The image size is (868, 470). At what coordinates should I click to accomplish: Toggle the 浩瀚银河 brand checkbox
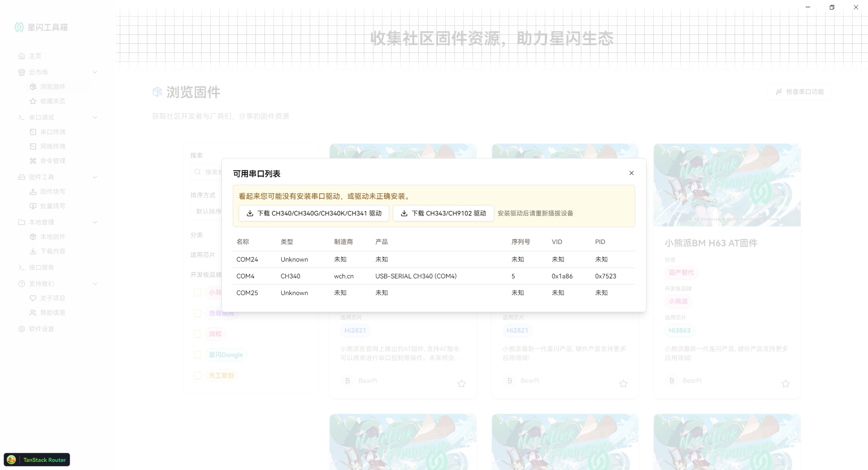(x=198, y=313)
